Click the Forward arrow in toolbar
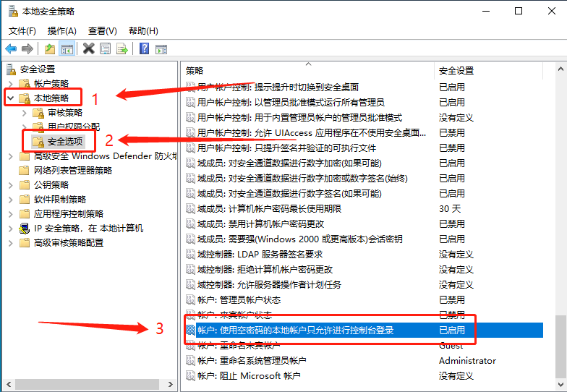 27,49
